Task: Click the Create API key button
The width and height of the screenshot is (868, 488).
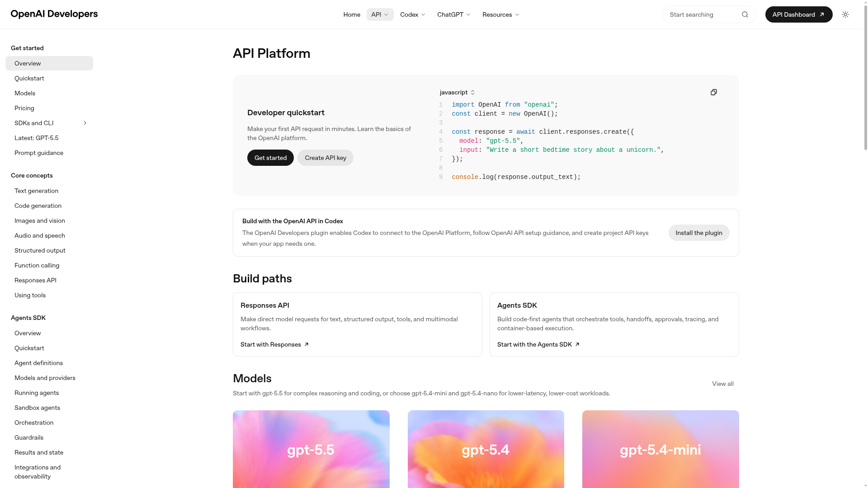Action: click(325, 158)
